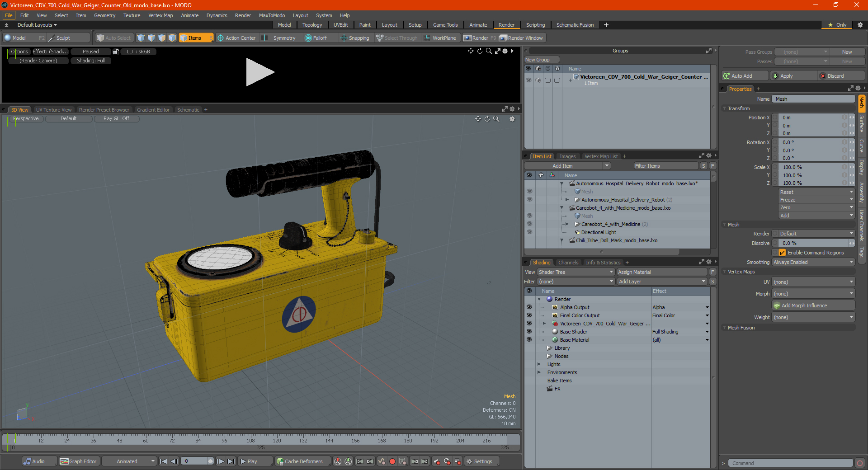Open the Texture menu
Image resolution: width=868 pixels, height=470 pixels.
132,15
